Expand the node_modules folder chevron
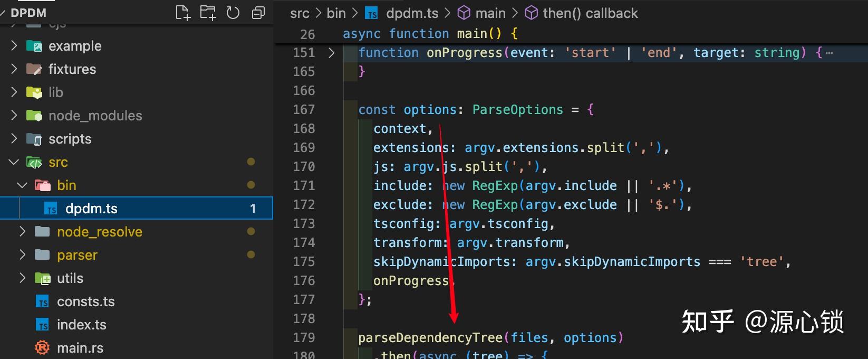This screenshot has height=359, width=868. pos(14,116)
